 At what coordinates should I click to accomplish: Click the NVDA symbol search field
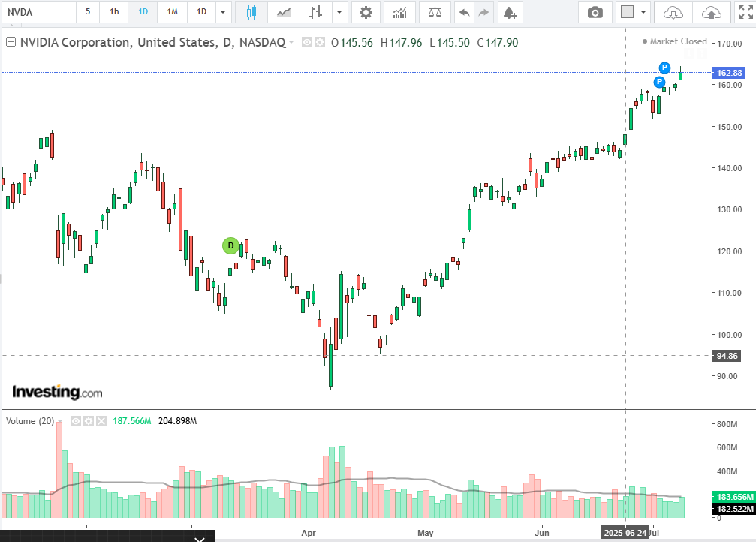pos(38,12)
